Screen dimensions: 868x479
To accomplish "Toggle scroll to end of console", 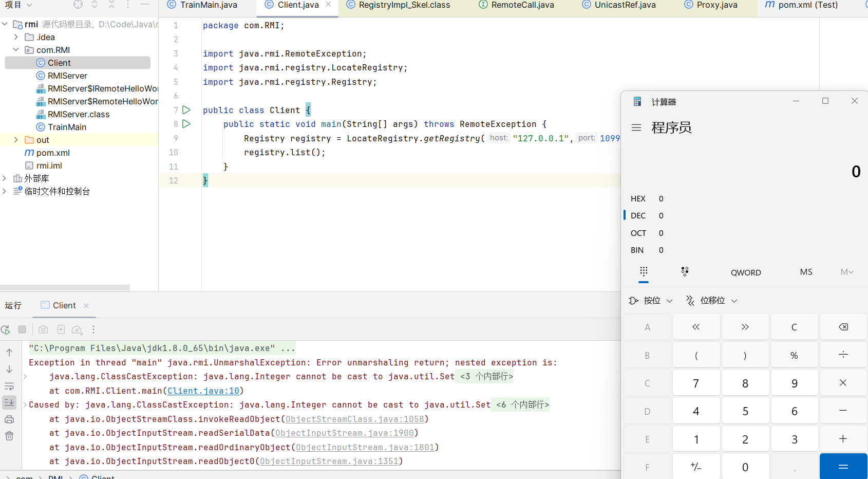I will coord(9,402).
